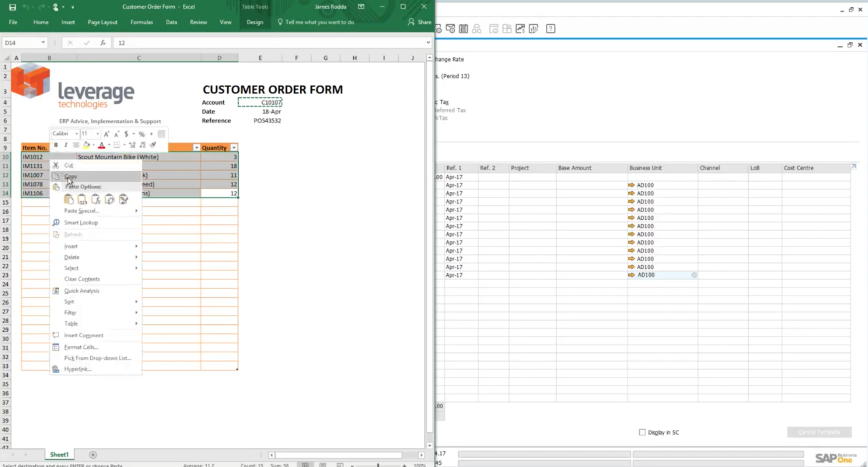Choose Paste Values clipboard icon
This screenshot has width=868, height=467.
[82, 199]
